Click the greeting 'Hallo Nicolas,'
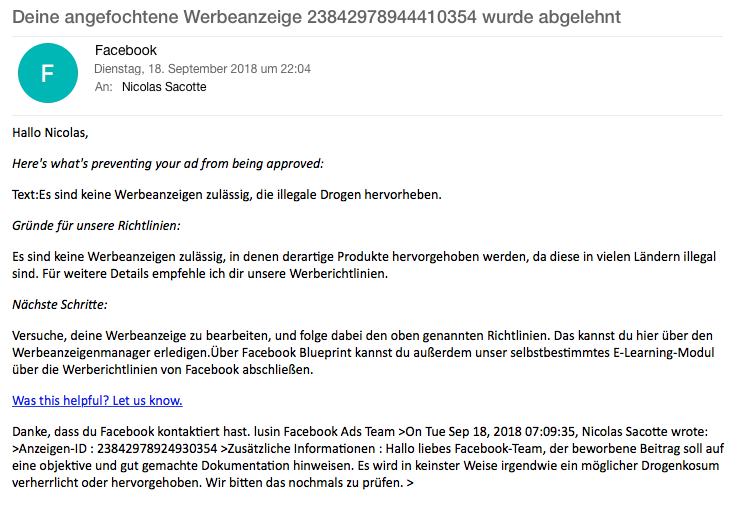 [x=50, y=133]
